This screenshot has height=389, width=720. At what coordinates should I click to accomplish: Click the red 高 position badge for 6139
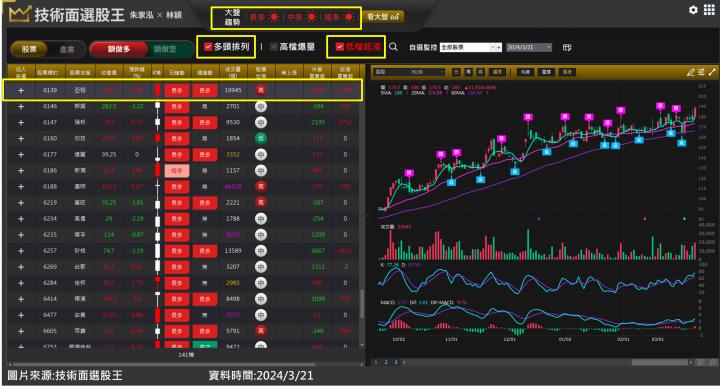click(261, 90)
